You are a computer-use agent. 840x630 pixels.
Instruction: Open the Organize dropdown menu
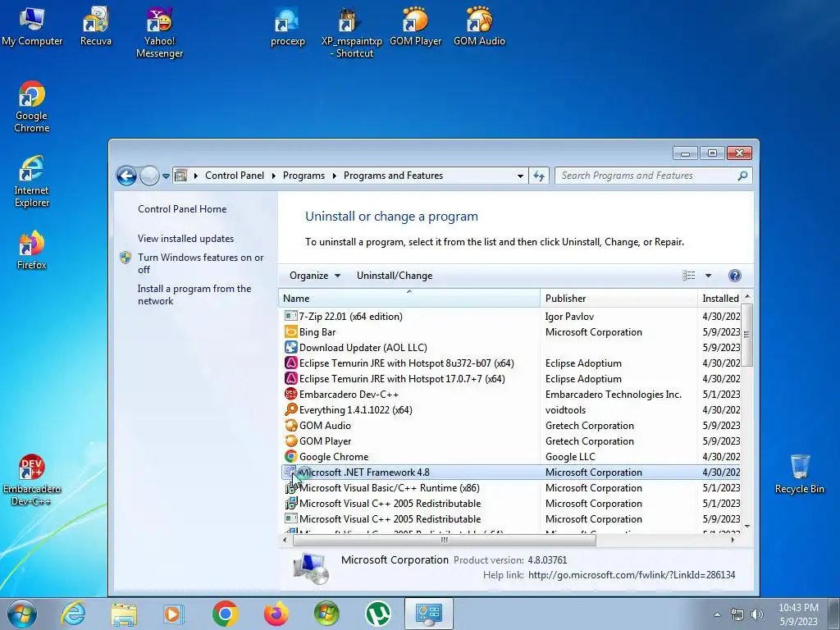(314, 276)
